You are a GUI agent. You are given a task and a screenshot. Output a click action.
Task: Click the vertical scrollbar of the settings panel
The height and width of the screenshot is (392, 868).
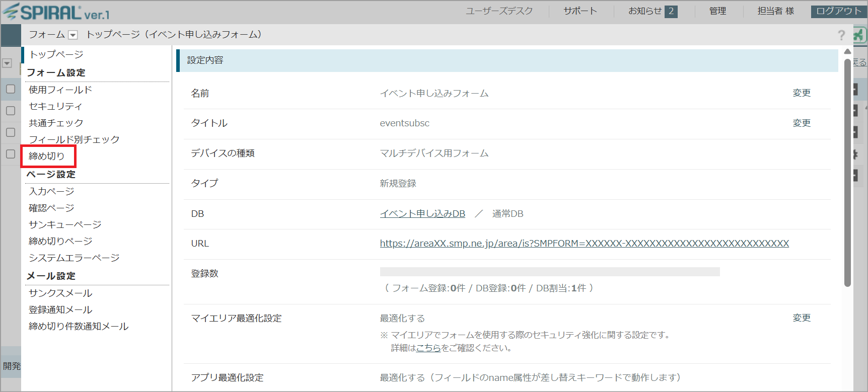(x=847, y=171)
